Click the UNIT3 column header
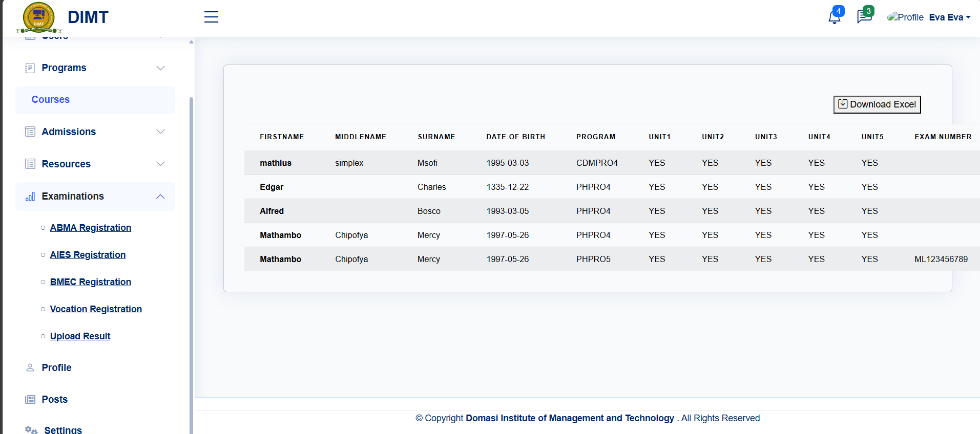 tap(766, 137)
